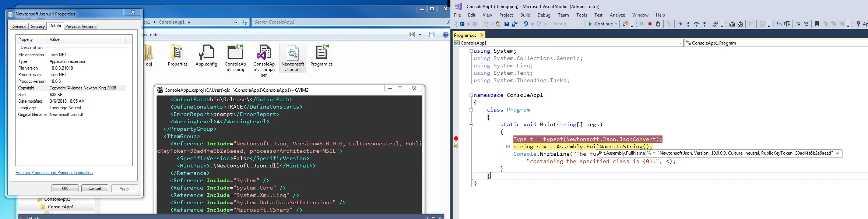Collapse the namespace ConsoleApp1 code region
Image resolution: width=868 pixels, height=219 pixels.
tap(471, 95)
